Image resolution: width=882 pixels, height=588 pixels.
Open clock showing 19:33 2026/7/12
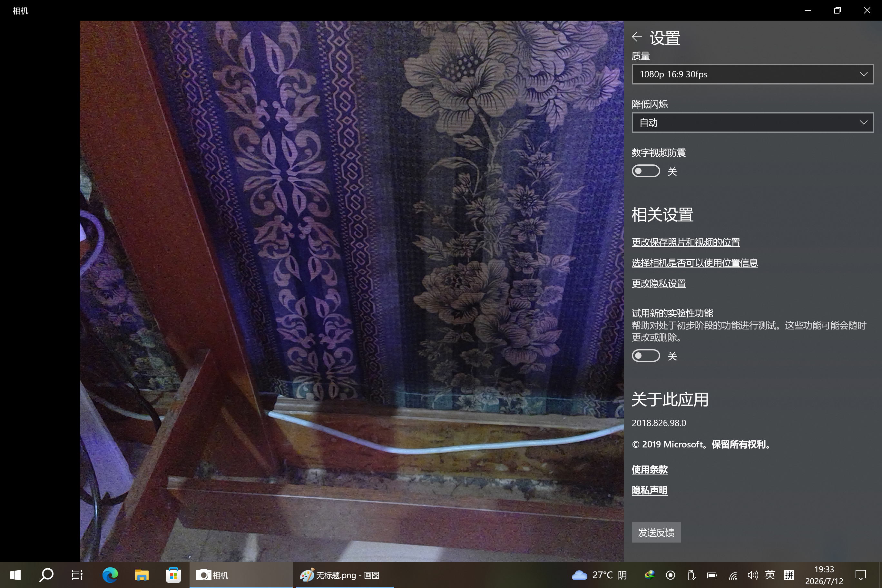click(x=824, y=575)
